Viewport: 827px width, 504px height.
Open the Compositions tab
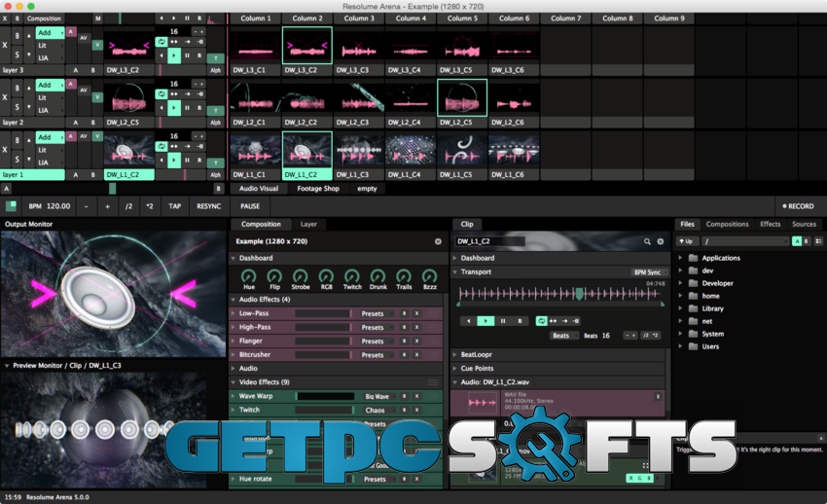727,224
